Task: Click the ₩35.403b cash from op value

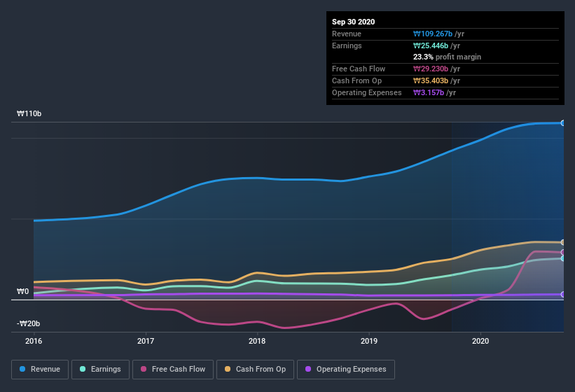Action: [x=431, y=80]
